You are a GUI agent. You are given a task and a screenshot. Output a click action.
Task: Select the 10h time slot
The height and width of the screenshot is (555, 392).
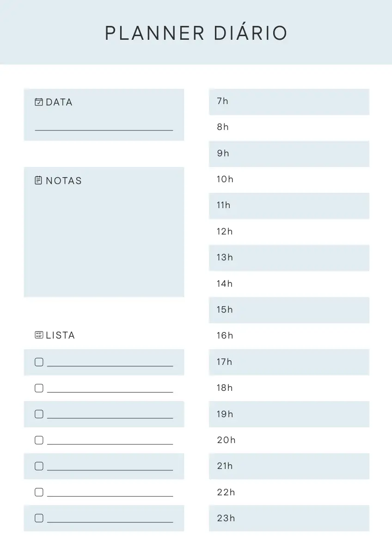coord(289,179)
